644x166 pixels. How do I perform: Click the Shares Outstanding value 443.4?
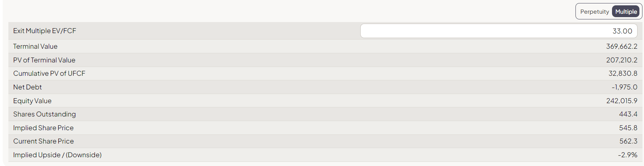pyautogui.click(x=628, y=114)
